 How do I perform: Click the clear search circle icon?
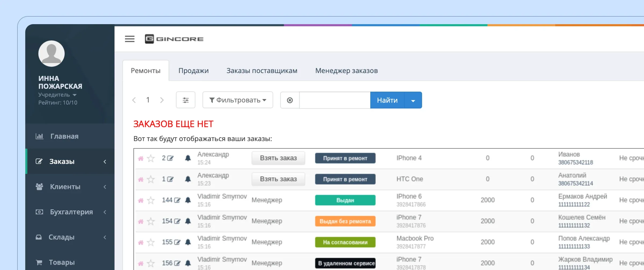point(289,100)
